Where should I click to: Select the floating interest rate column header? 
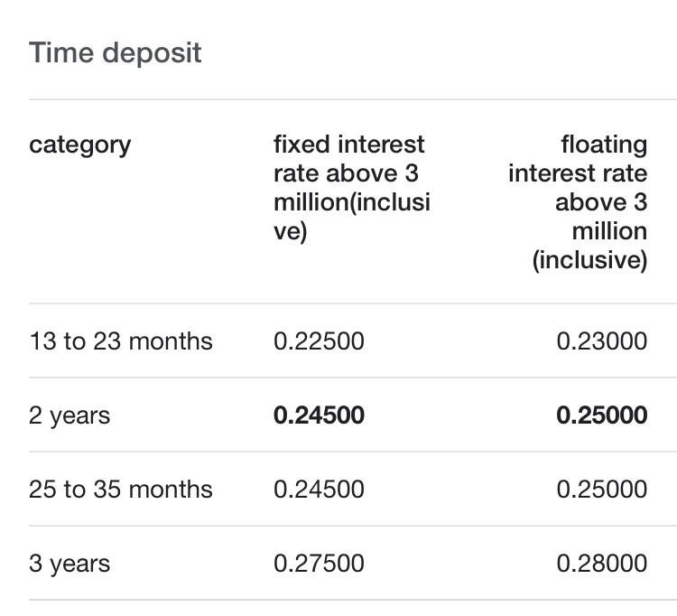[x=578, y=202]
